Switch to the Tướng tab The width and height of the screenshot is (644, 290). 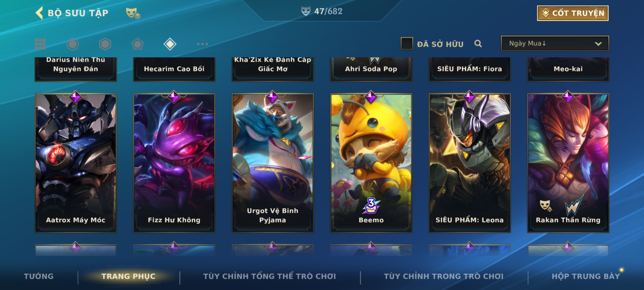[x=39, y=276]
